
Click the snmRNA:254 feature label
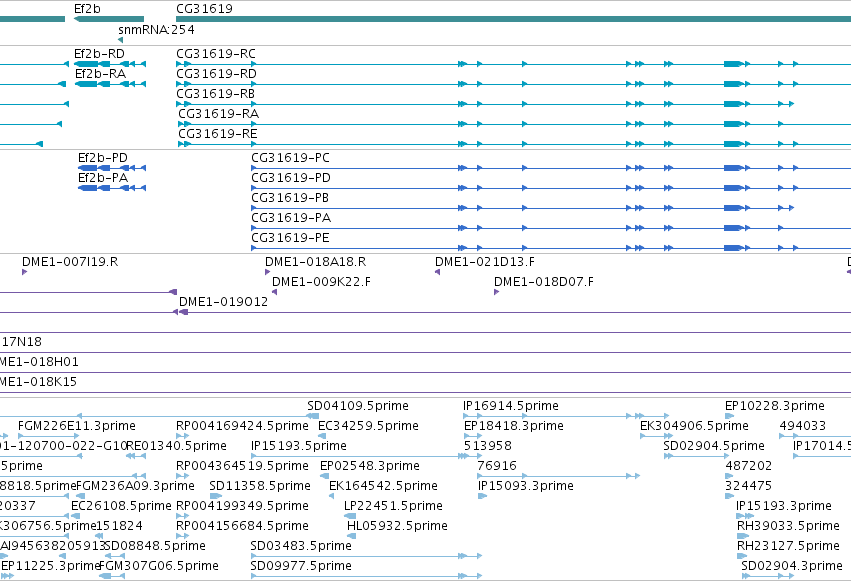point(156,29)
